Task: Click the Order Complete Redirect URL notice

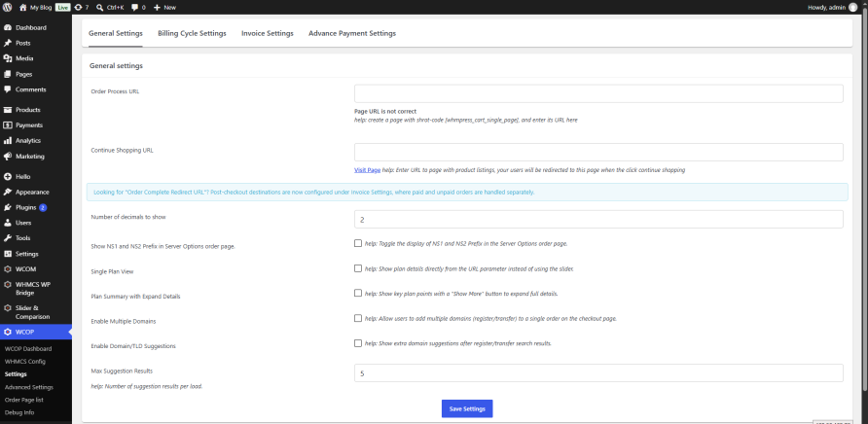Action: coord(467,193)
